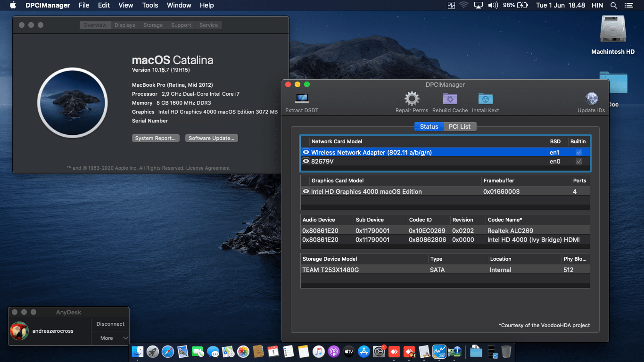Open the License Agreement link
The image size is (644, 362).
point(208,168)
